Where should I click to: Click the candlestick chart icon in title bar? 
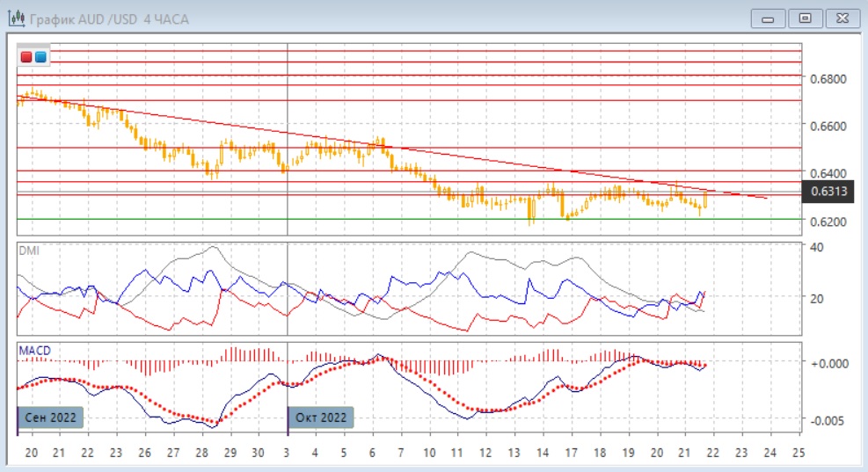16,18
